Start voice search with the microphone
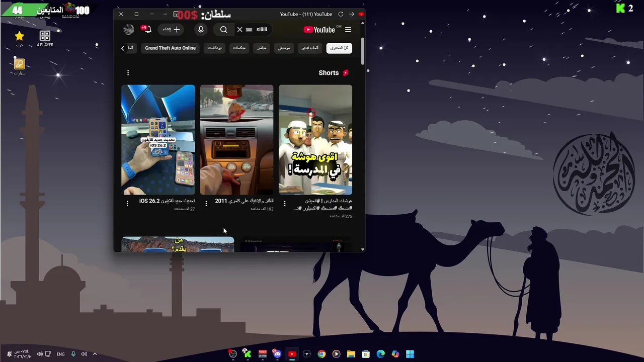This screenshot has width=644, height=362. click(201, 30)
